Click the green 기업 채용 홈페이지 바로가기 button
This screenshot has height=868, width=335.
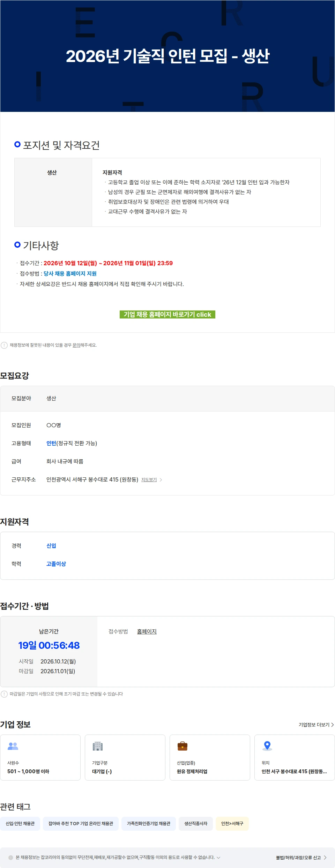[x=167, y=314]
